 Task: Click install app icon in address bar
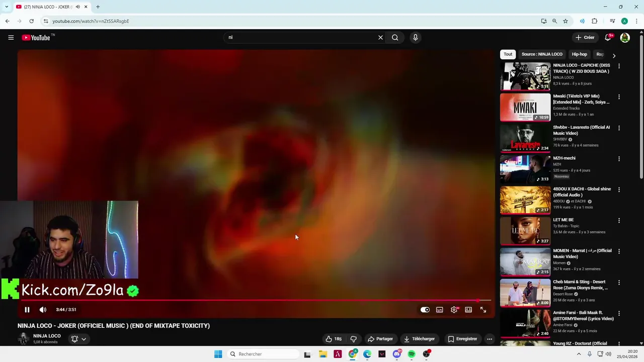(544, 21)
